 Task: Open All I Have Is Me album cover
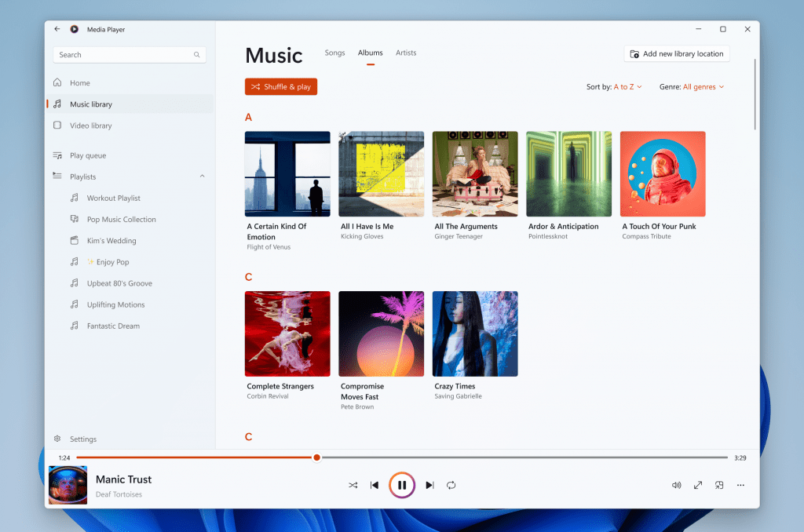[382, 173]
